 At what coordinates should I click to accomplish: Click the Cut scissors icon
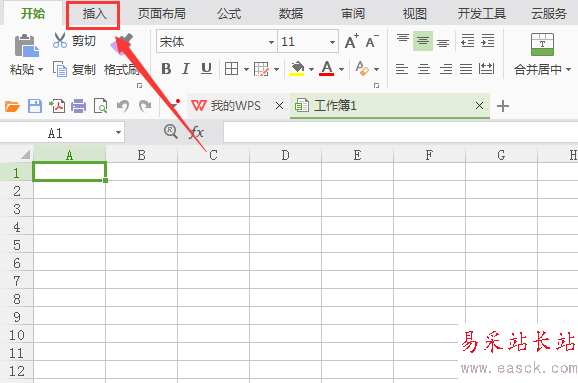pyautogui.click(x=60, y=40)
